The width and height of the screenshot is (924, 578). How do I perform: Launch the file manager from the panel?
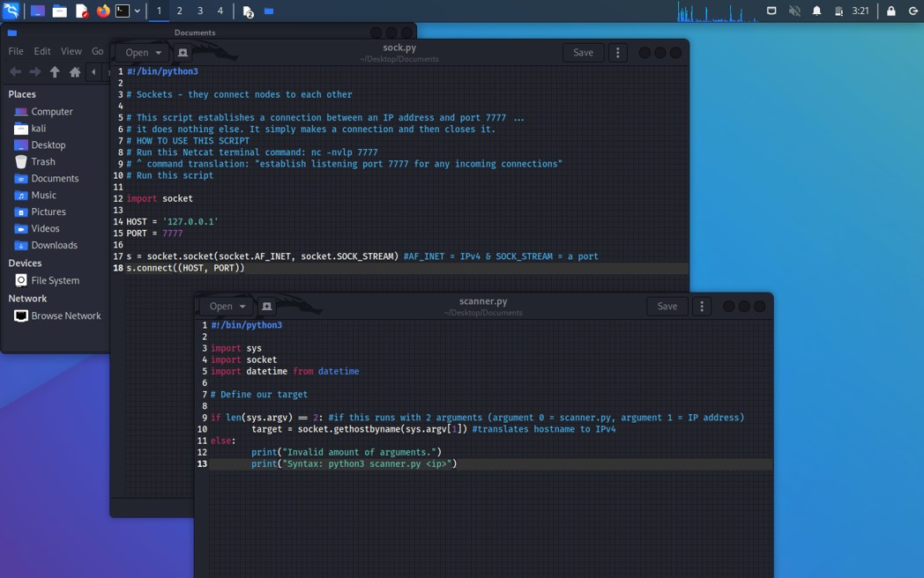[60, 11]
